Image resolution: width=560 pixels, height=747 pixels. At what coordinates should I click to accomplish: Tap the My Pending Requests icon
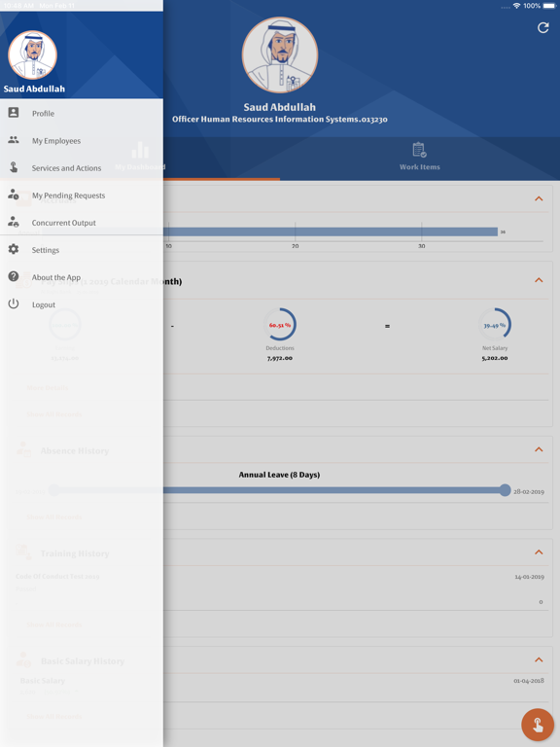[x=14, y=195]
